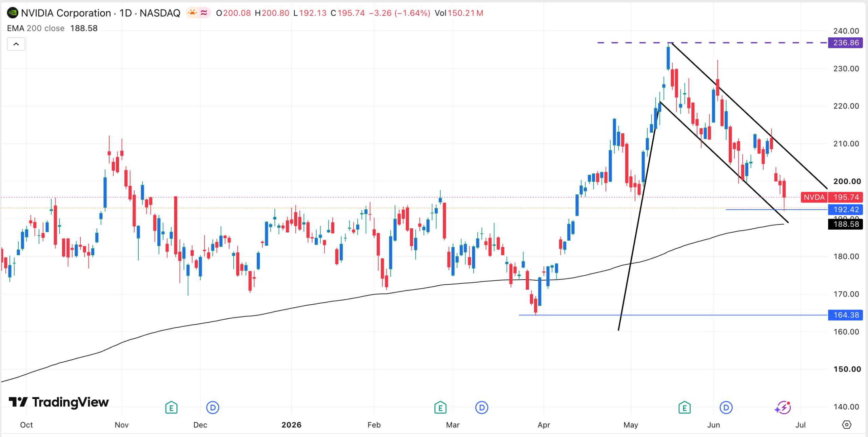Click the Dec date axis label
Image resolution: width=868 pixels, height=437 pixels.
[x=200, y=425]
